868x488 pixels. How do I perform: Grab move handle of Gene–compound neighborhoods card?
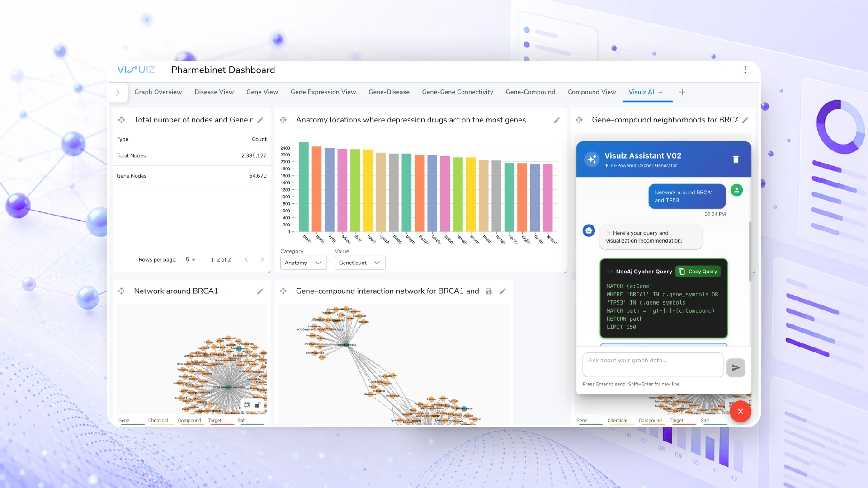point(579,120)
